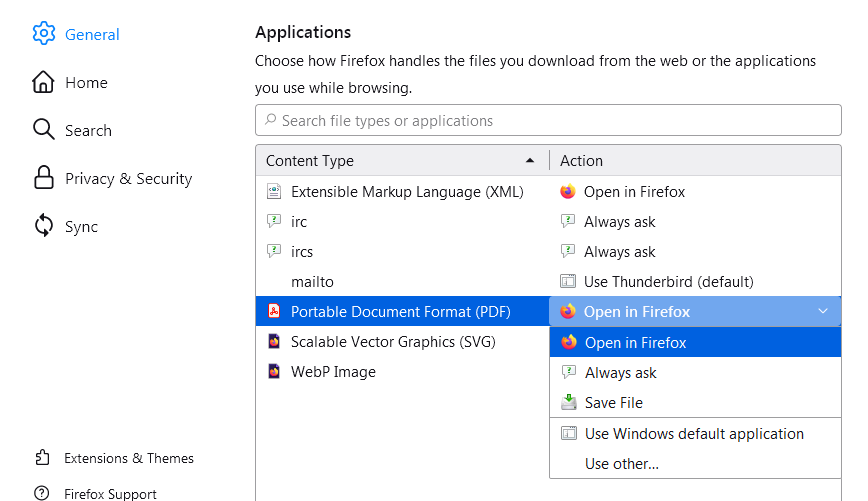Click the Privacy & Security padlock icon
Screen dimensions: 868x501
click(43, 178)
